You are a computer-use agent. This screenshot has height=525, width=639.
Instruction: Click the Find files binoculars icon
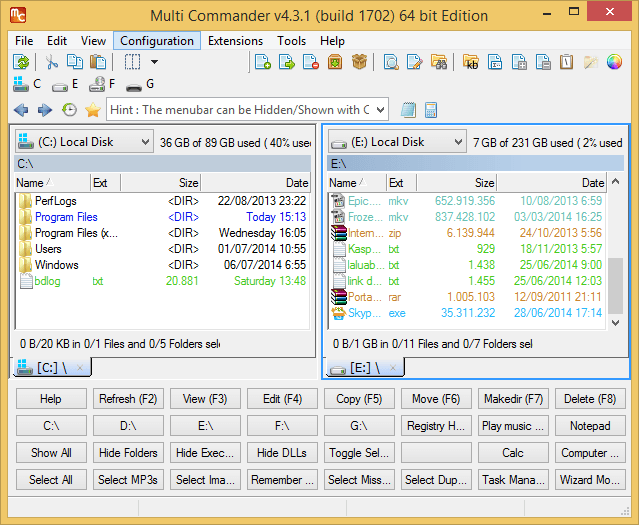[x=438, y=62]
